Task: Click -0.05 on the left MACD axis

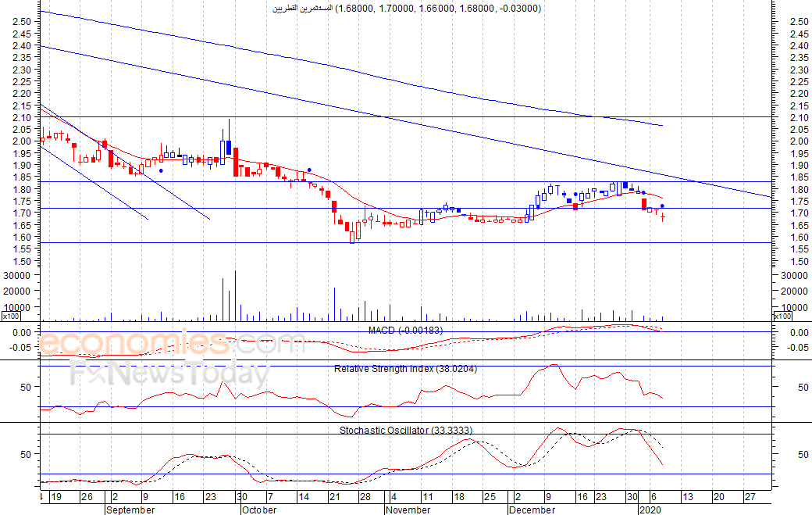Action: pos(21,347)
